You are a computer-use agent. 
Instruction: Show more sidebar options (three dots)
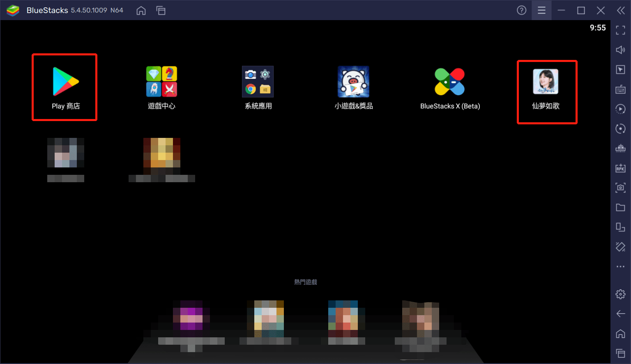[620, 266]
